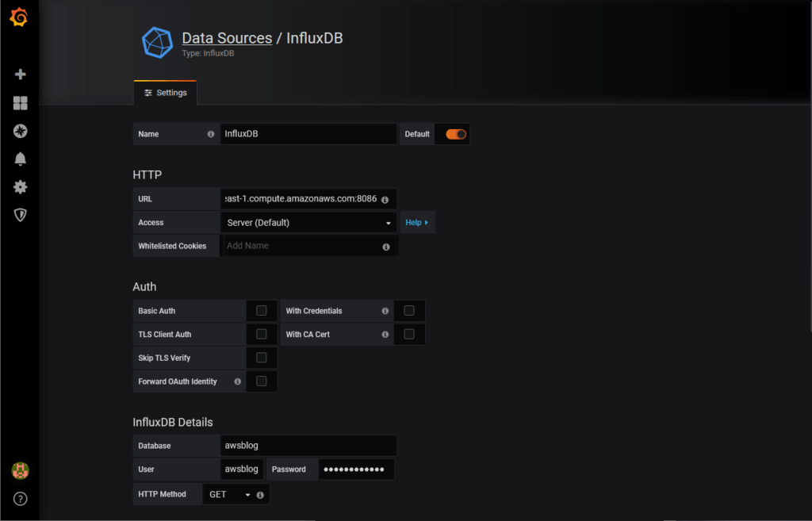Click the 'Basic Auth' label

tap(157, 311)
